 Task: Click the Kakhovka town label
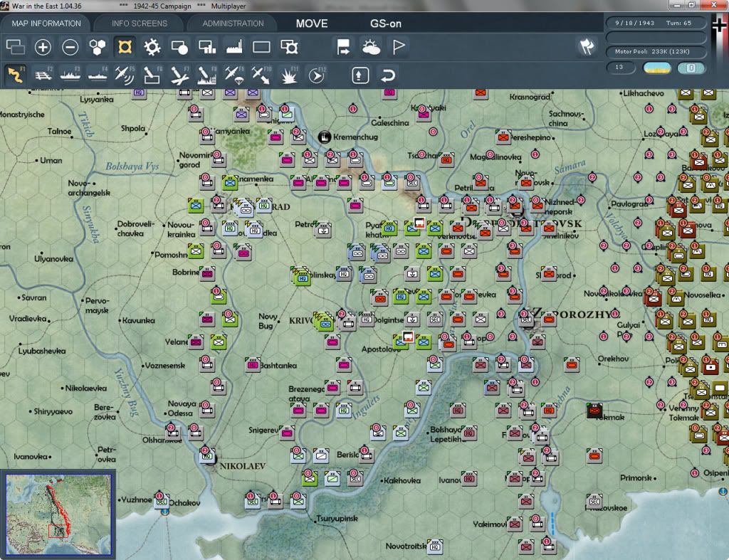[x=402, y=480]
